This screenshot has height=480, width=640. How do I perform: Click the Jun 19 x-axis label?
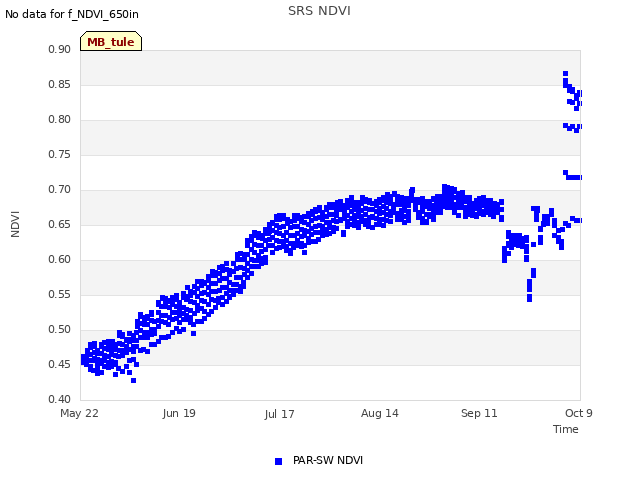pos(179,413)
